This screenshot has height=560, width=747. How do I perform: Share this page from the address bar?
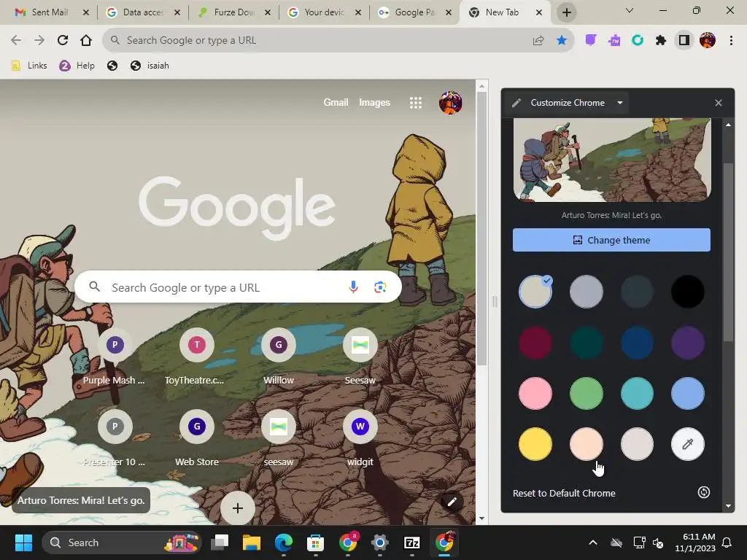tap(538, 41)
